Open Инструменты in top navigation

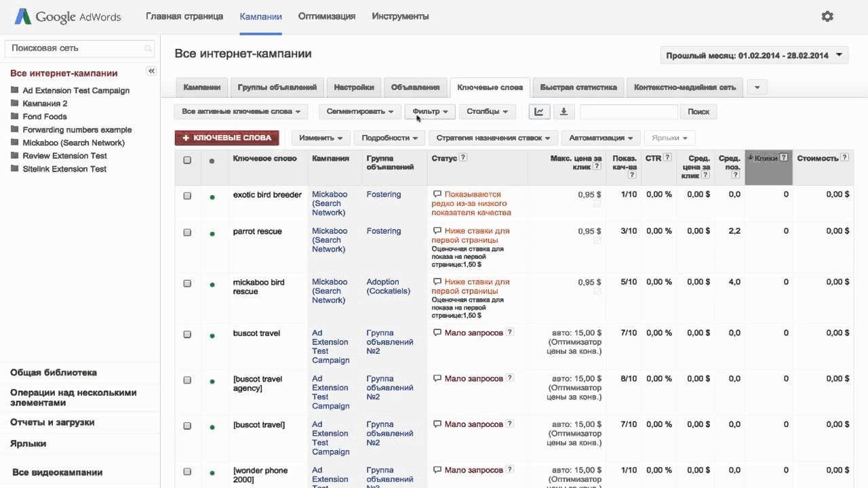point(400,16)
